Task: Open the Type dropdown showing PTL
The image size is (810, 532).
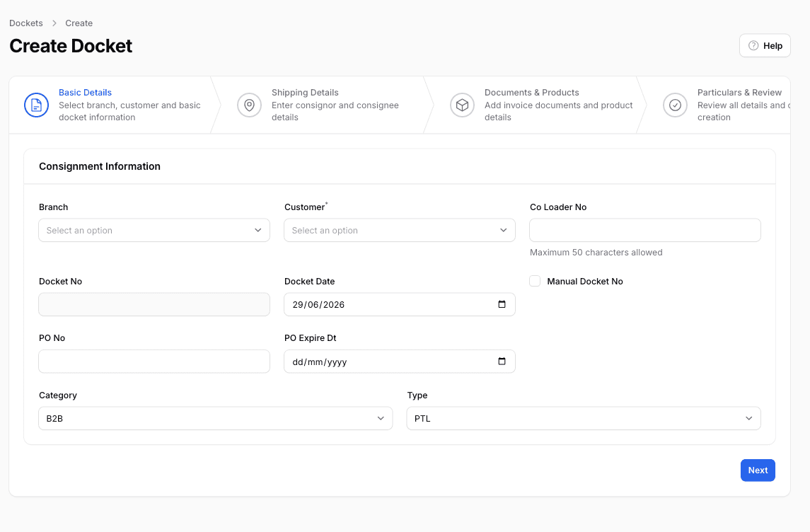Action: [583, 418]
